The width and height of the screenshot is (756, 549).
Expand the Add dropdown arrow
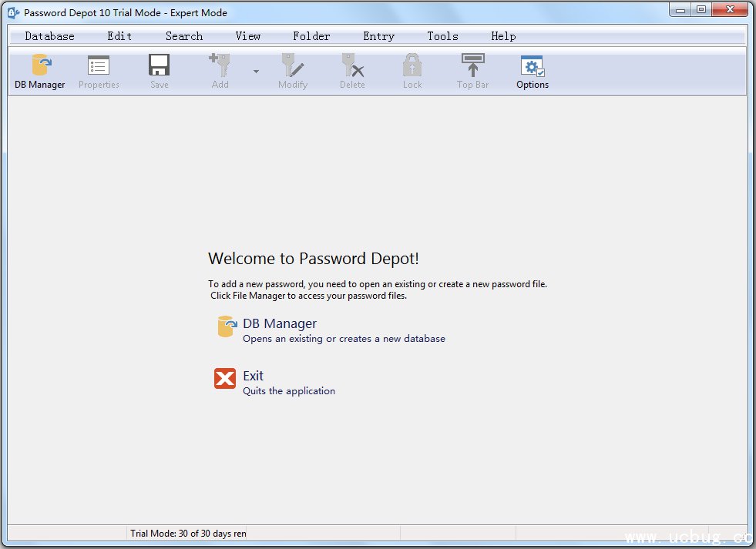pyautogui.click(x=256, y=72)
